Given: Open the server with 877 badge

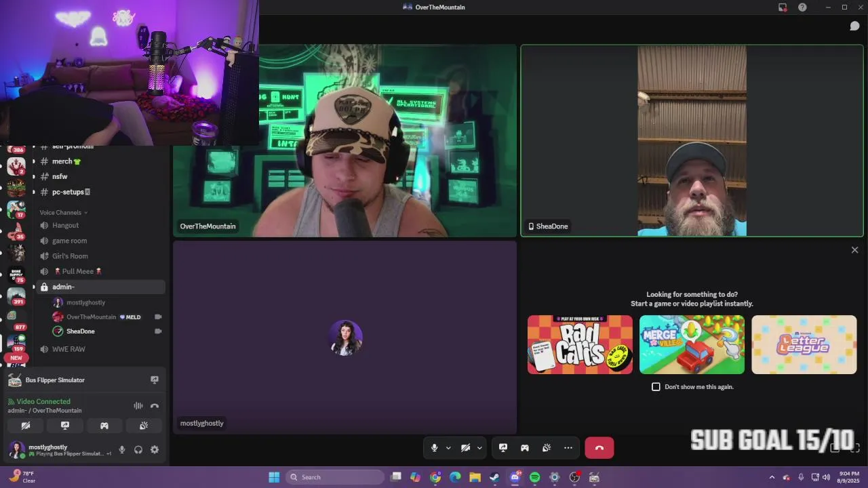Looking at the screenshot, I should (x=16, y=320).
